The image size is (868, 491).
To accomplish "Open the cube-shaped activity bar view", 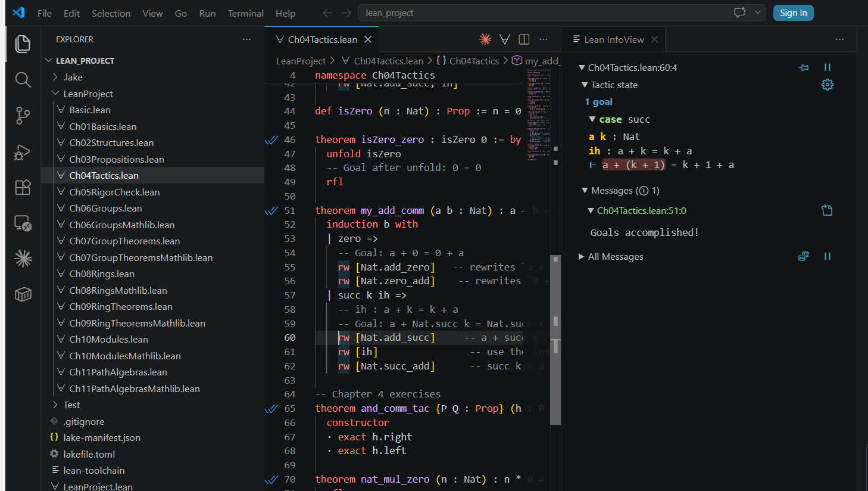I will pos(23,294).
